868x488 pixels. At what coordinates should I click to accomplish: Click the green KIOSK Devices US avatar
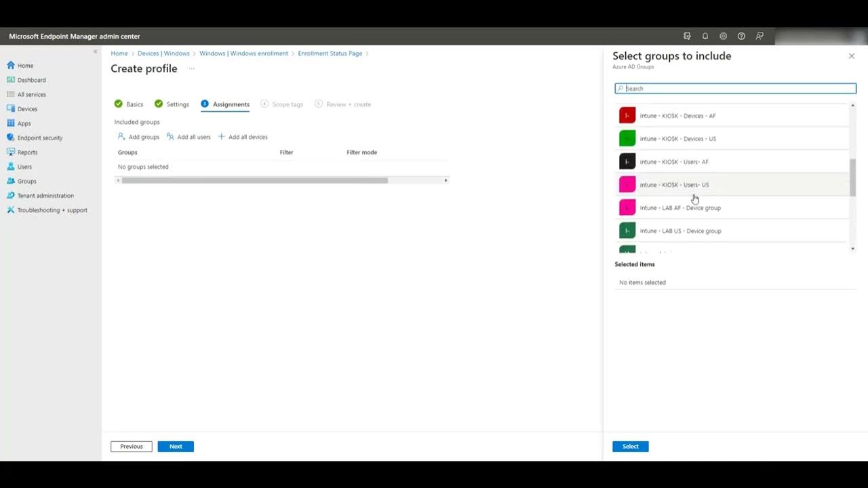627,138
